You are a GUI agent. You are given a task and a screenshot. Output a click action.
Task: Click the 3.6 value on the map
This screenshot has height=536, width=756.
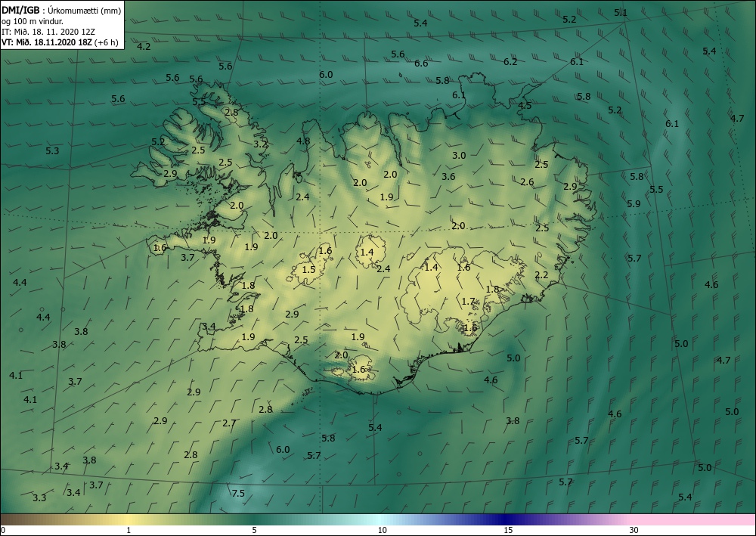click(448, 177)
